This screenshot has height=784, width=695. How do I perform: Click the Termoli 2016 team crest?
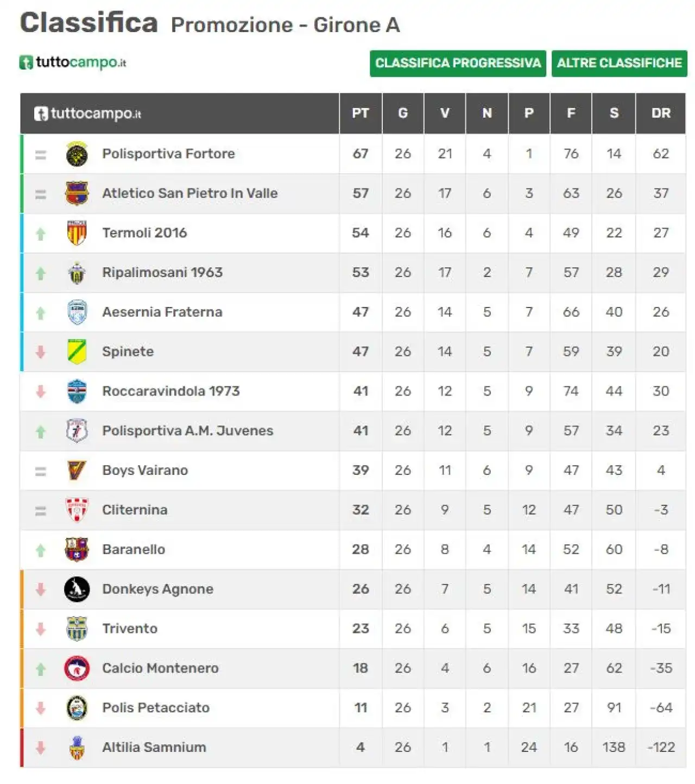pyautogui.click(x=77, y=233)
